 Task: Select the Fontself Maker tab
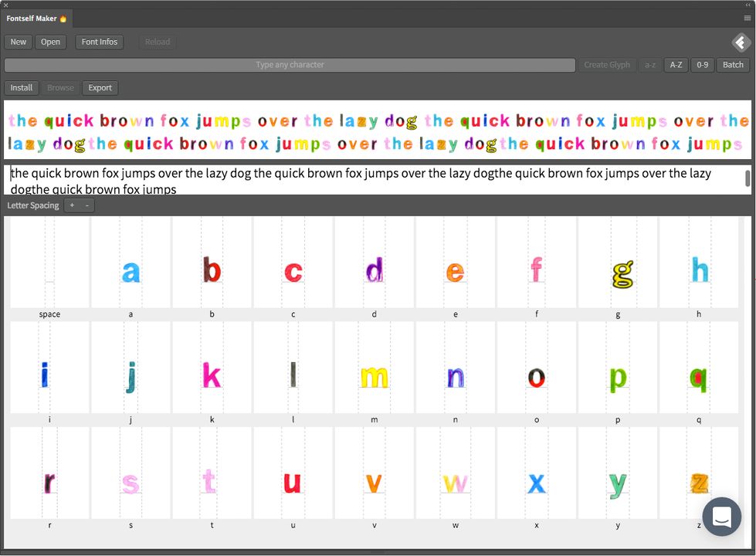coord(36,17)
